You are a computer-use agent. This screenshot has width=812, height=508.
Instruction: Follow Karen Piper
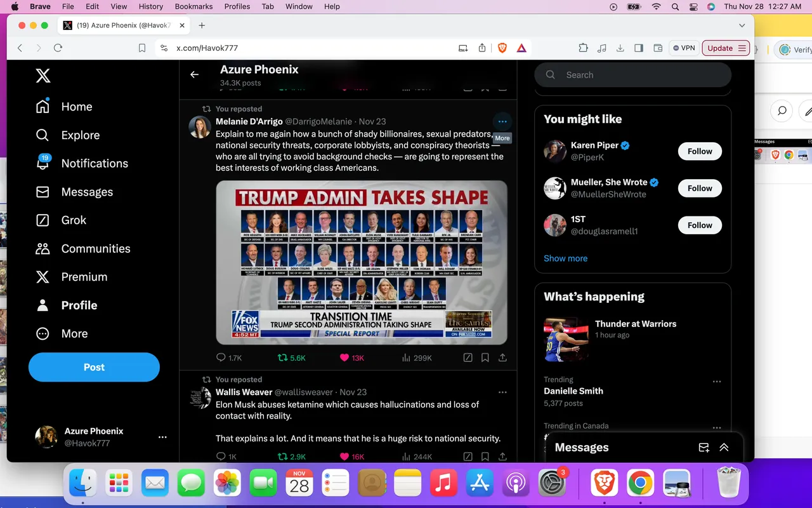coord(700,151)
